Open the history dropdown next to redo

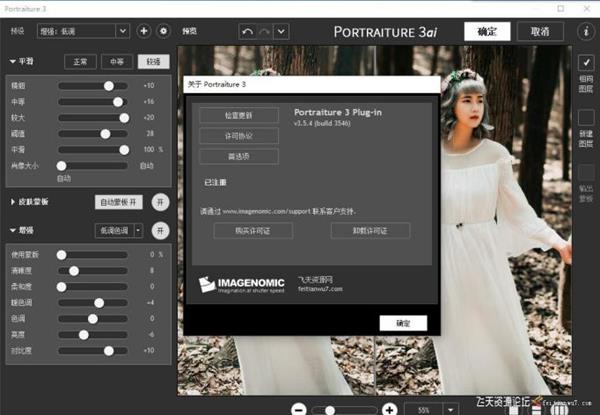coord(281,32)
